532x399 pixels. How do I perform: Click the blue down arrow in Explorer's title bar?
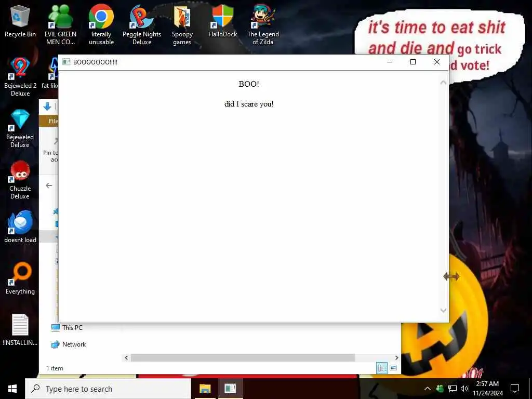pos(47,107)
